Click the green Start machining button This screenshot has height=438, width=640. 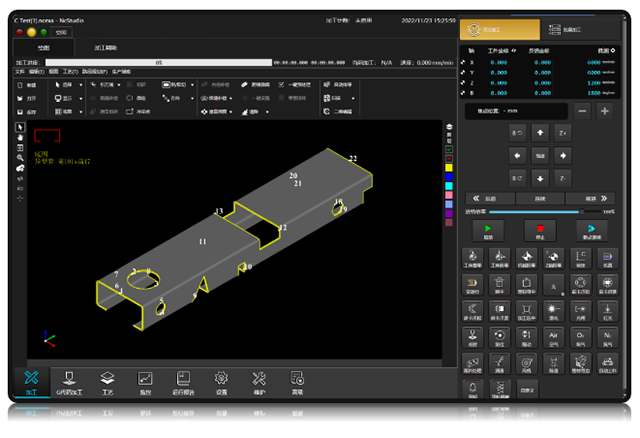pyautogui.click(x=489, y=228)
